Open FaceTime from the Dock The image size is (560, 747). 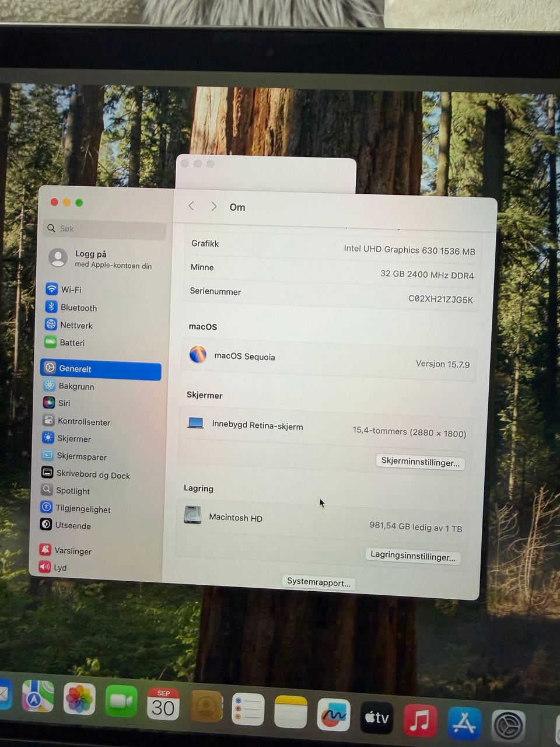121,701
